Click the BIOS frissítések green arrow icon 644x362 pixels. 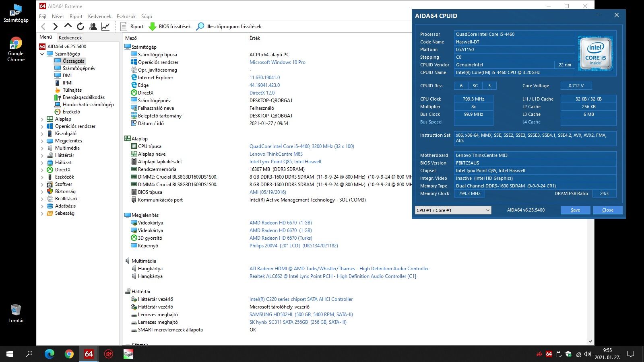(x=153, y=27)
